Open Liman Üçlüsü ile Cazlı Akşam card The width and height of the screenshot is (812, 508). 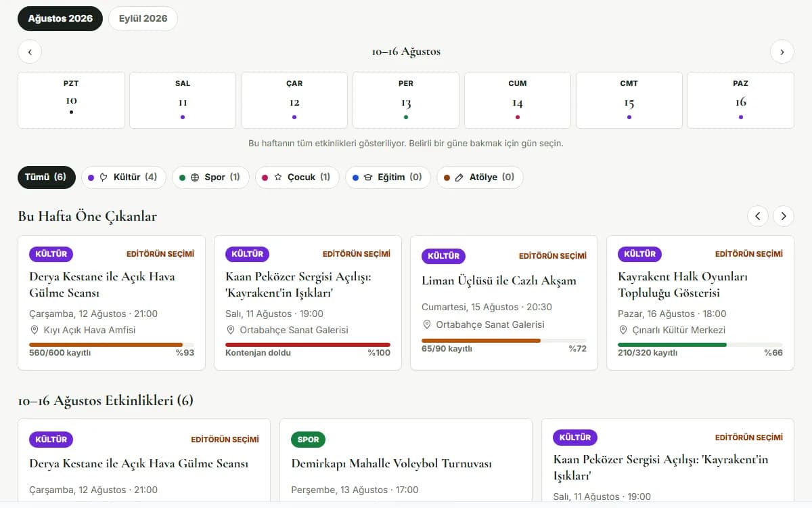click(504, 303)
